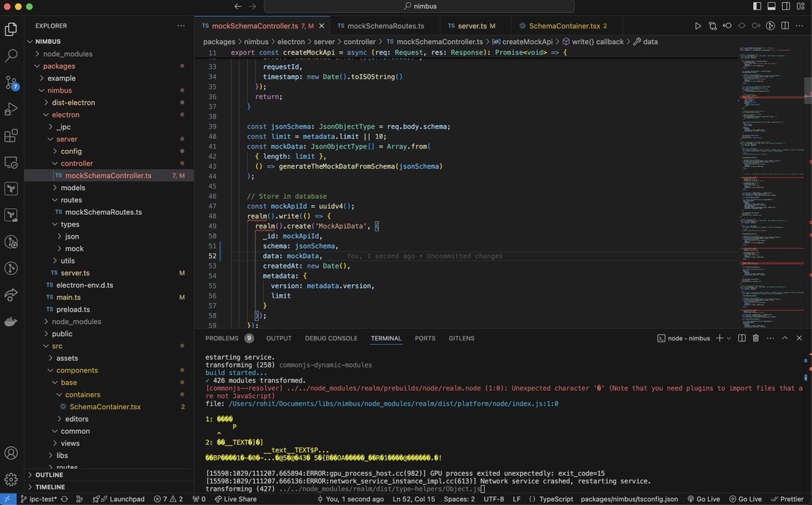Toggle the secondary side bar visibility

[x=786, y=6]
